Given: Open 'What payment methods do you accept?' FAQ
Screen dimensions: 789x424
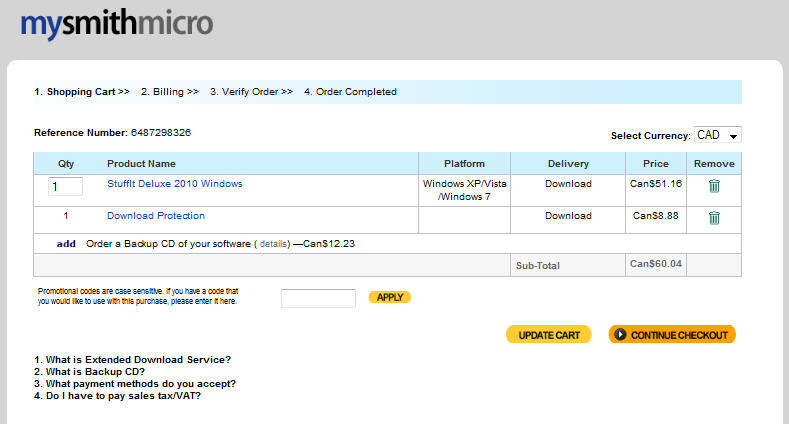Looking at the screenshot, I should pyautogui.click(x=135, y=384).
